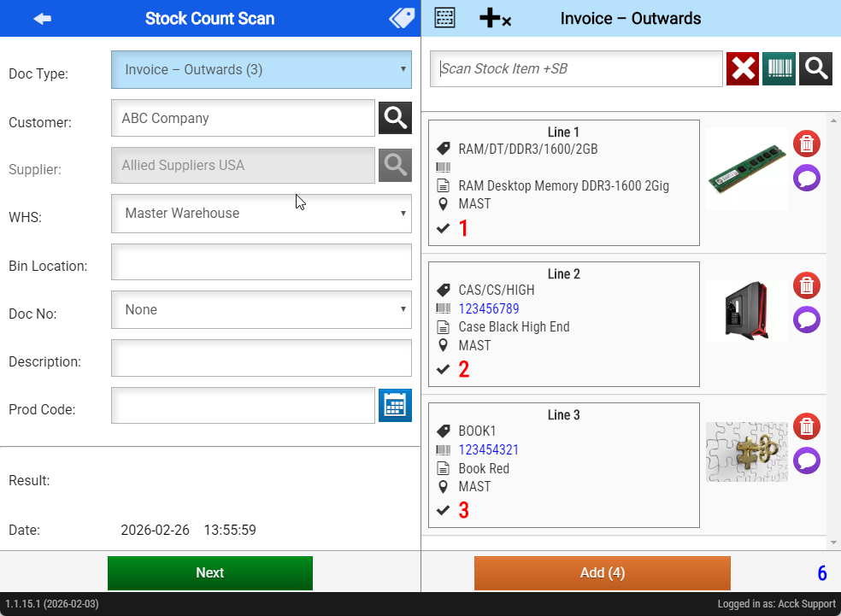Clear scan field with red X button
841x616 pixels.
[x=743, y=68]
